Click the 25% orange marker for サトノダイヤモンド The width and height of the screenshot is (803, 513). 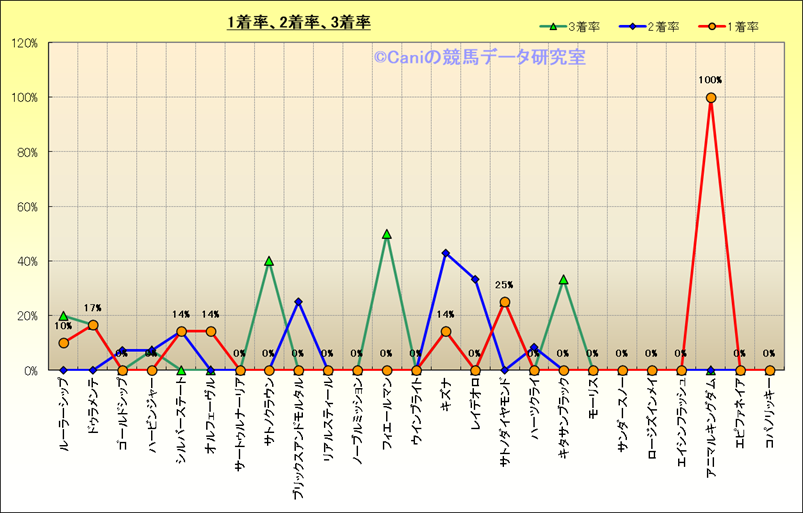pos(505,302)
